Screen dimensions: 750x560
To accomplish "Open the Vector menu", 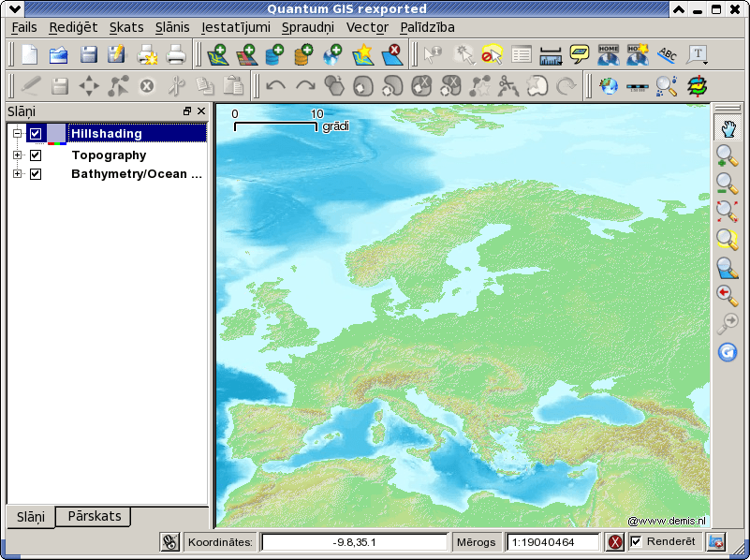I will [x=367, y=27].
